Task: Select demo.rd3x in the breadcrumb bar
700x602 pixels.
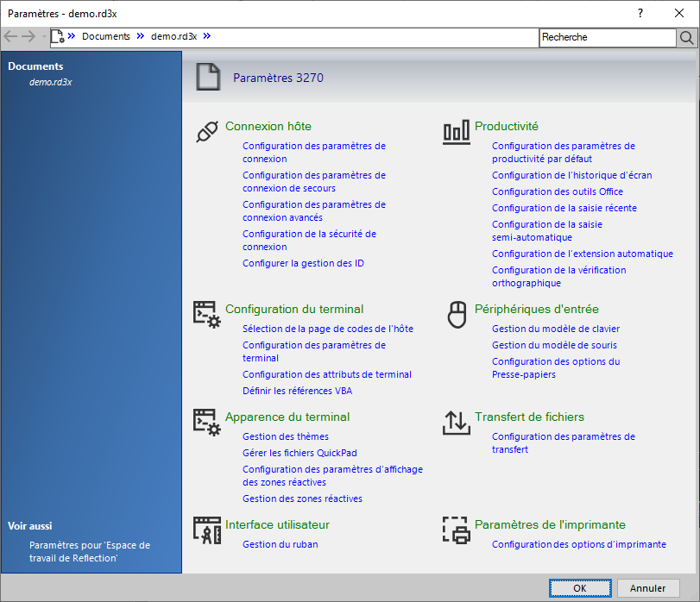Action: (173, 36)
